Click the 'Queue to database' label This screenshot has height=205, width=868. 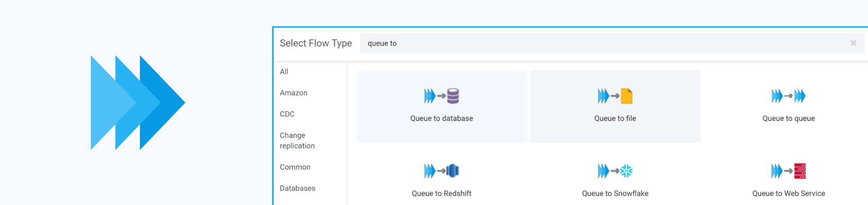point(441,118)
